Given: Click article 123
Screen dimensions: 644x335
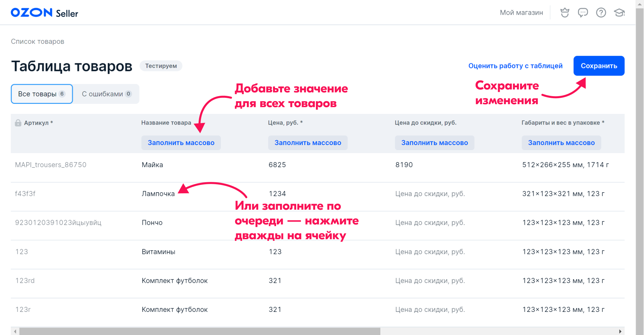Looking at the screenshot, I should coord(21,252).
